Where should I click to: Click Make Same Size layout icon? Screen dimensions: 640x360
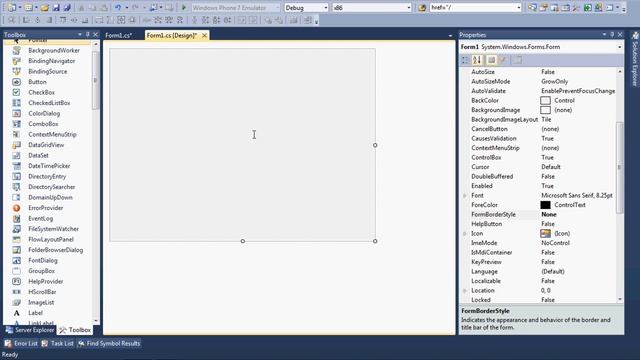[x=121, y=20]
